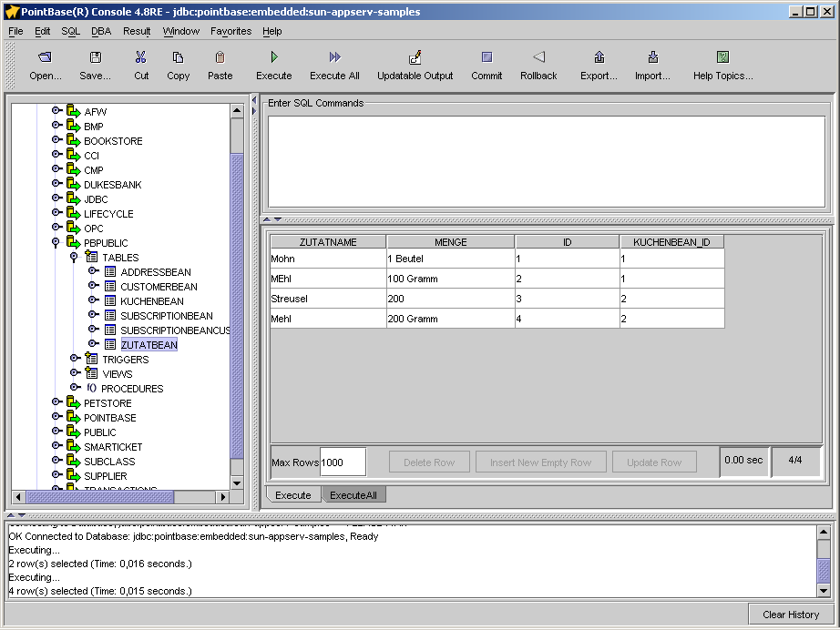Expand the CMP schema node

[56, 168]
